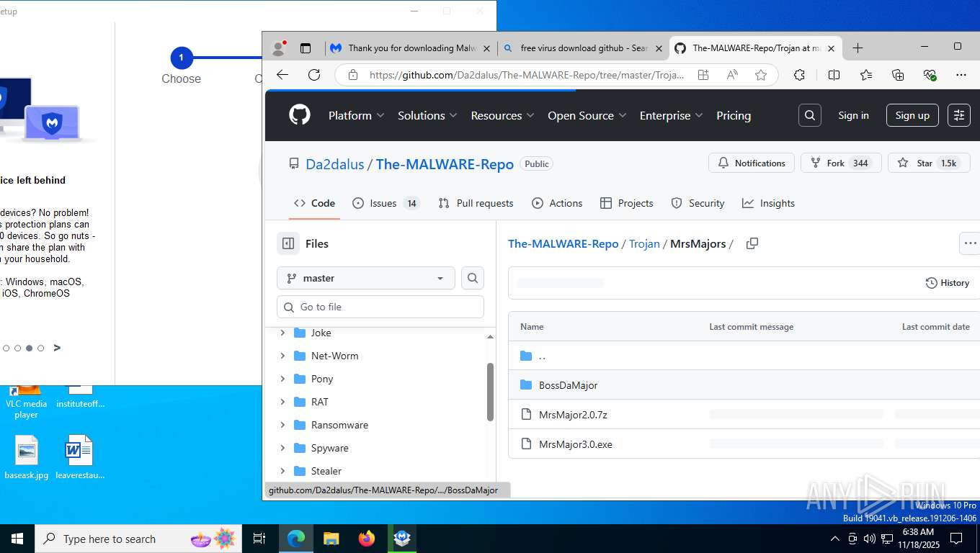Switch to the Code tab

click(314, 203)
